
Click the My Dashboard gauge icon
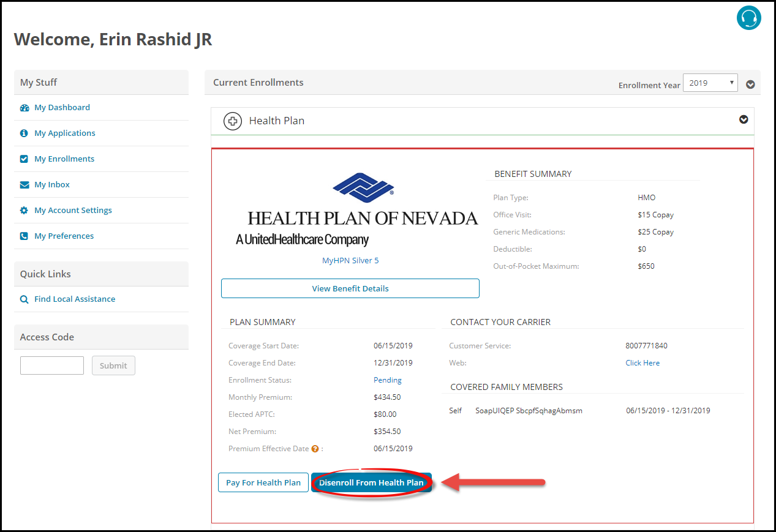24,108
